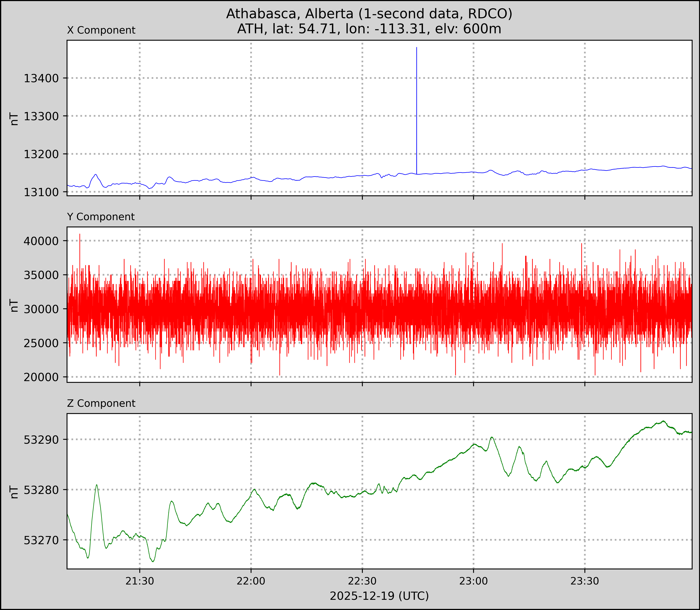700x610 pixels.
Task: Click the 22:00 time axis tick label
Action: pyautogui.click(x=251, y=581)
